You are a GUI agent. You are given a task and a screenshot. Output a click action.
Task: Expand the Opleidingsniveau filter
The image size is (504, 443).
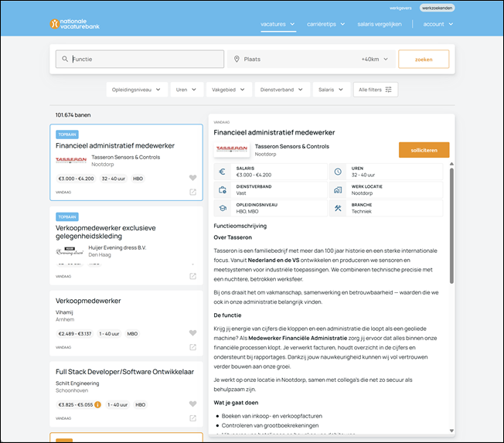coord(137,90)
